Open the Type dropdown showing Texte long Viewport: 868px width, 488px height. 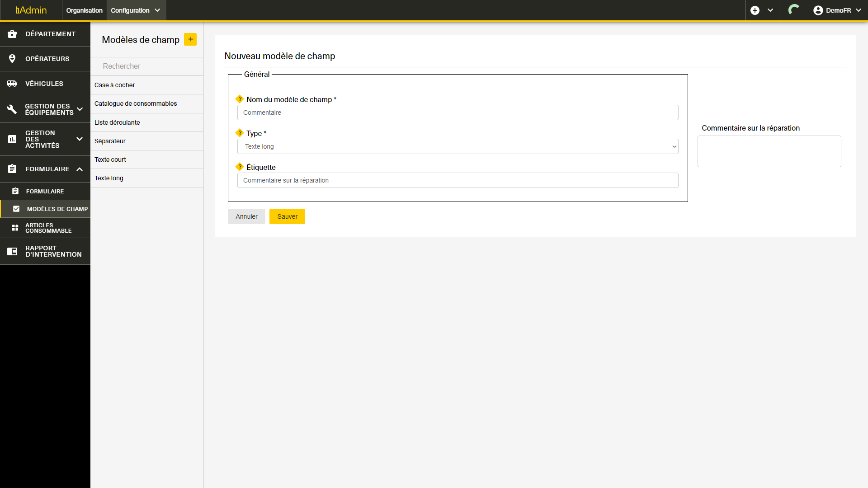[x=458, y=146]
